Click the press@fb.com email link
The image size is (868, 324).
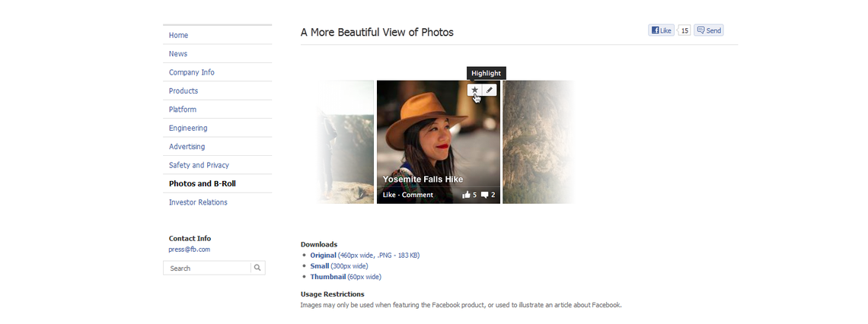click(x=190, y=249)
